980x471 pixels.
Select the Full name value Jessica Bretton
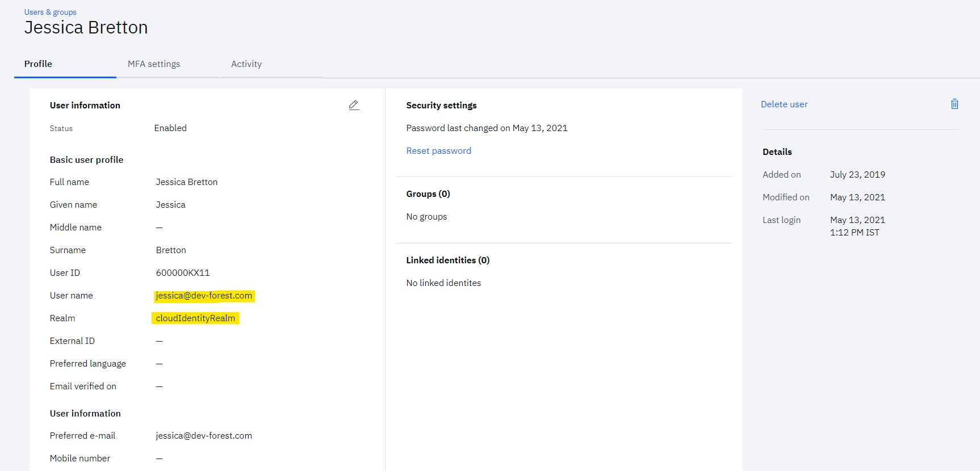coord(187,182)
